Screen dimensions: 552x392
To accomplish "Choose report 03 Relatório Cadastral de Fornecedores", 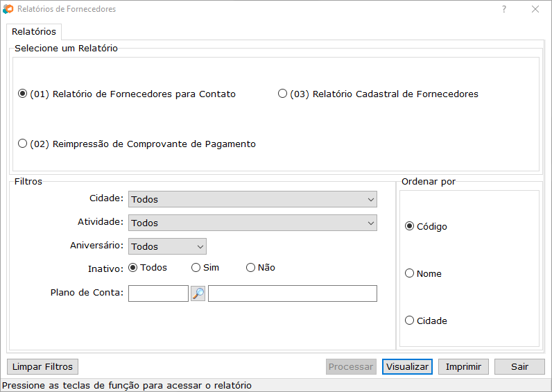I will [282, 94].
